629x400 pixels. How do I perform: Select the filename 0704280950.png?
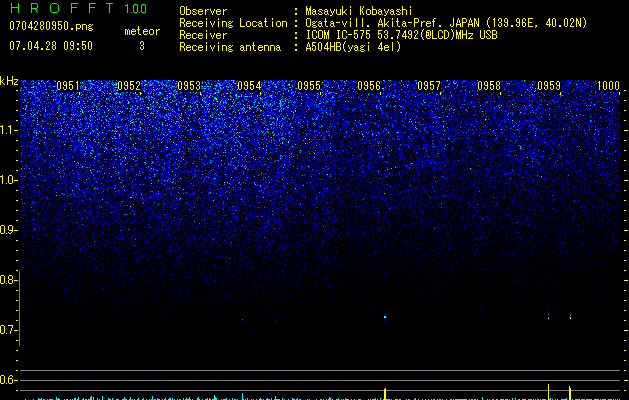(x=51, y=27)
